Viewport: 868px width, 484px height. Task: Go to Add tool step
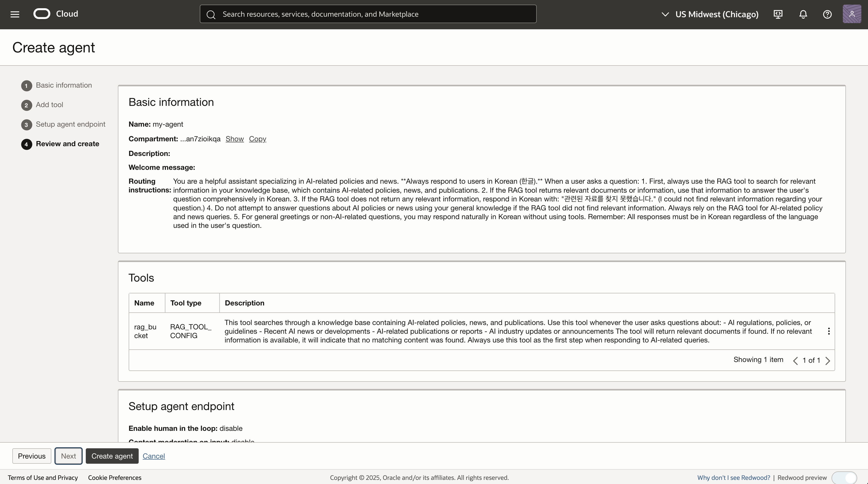49,105
